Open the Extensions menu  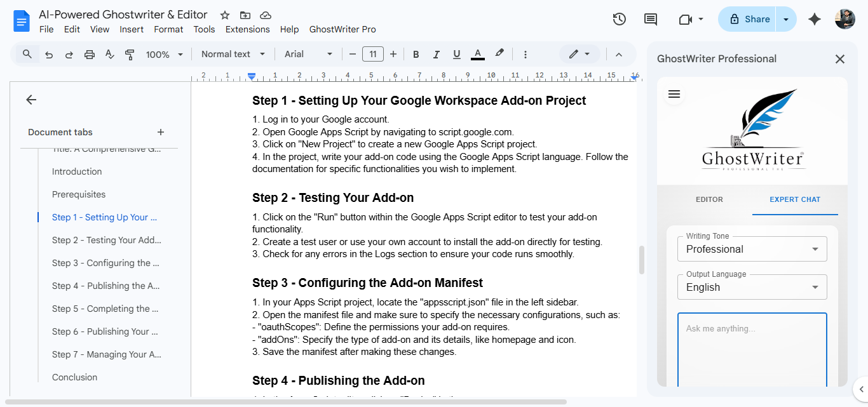(x=247, y=29)
